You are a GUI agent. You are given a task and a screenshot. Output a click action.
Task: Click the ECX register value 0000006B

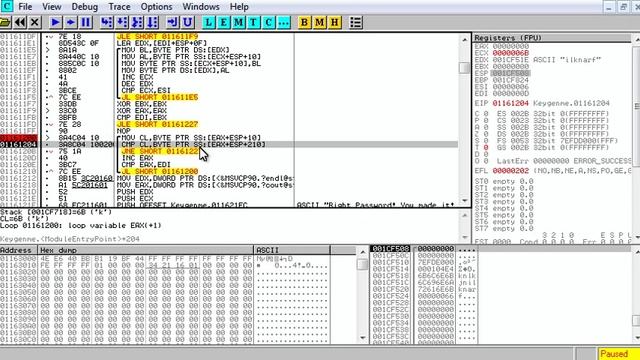tap(511, 53)
